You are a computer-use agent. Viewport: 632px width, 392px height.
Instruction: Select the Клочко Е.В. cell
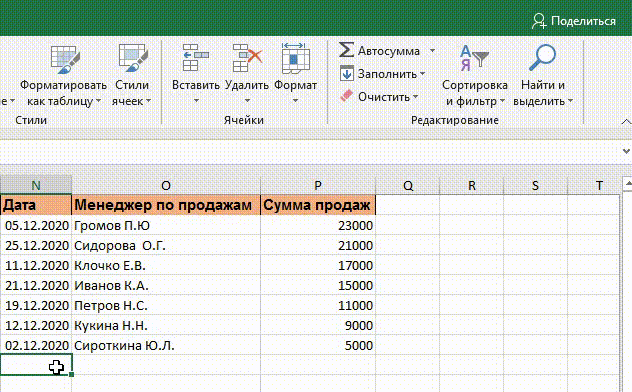point(166,265)
